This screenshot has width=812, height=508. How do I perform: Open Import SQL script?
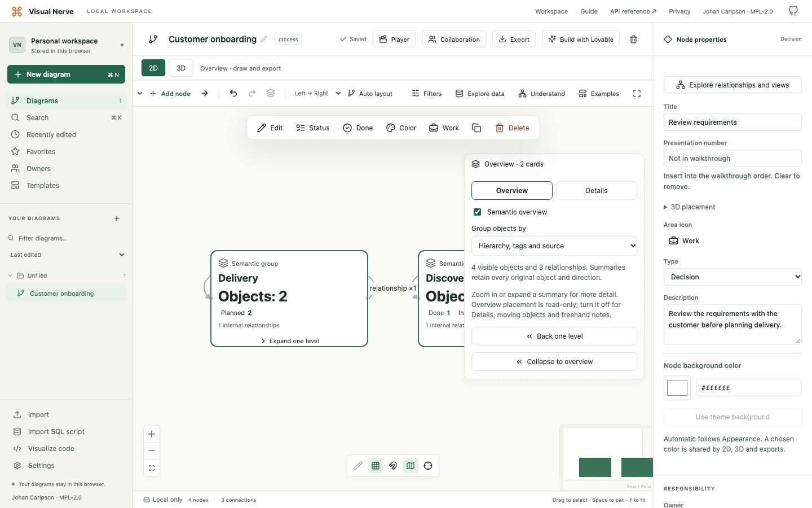point(67,431)
